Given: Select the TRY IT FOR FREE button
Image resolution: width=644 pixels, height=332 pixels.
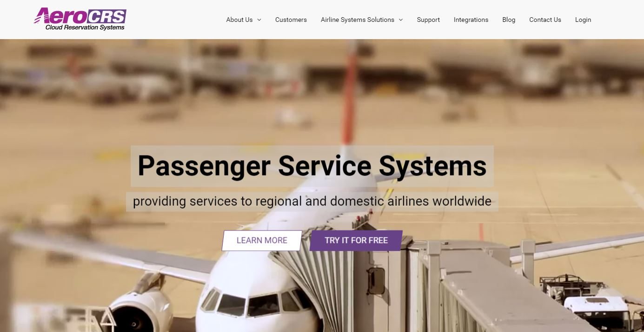Looking at the screenshot, I should coord(356,240).
